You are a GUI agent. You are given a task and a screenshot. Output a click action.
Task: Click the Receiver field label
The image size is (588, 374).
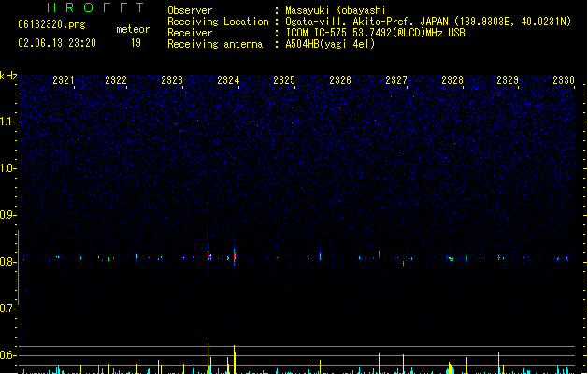(x=190, y=33)
